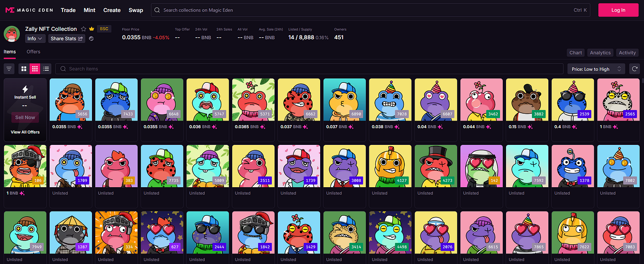Click the green rank badge 3462
This screenshot has height=264, width=644.
click(494, 114)
